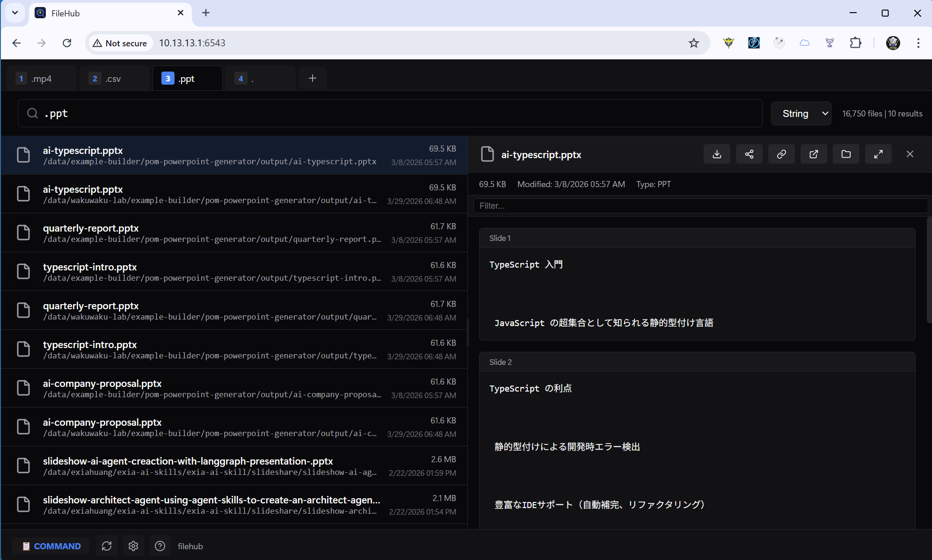Open the help dialog

[160, 546]
